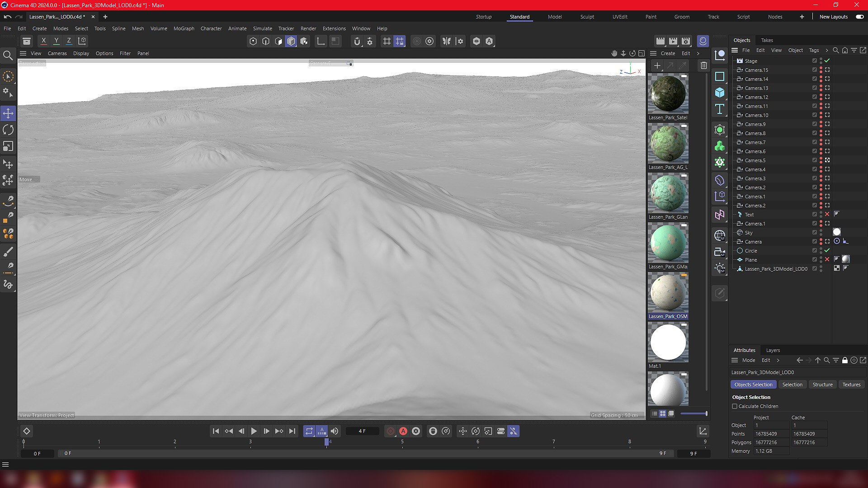
Task: Undo last action with arrow icon
Action: pyautogui.click(x=7, y=17)
